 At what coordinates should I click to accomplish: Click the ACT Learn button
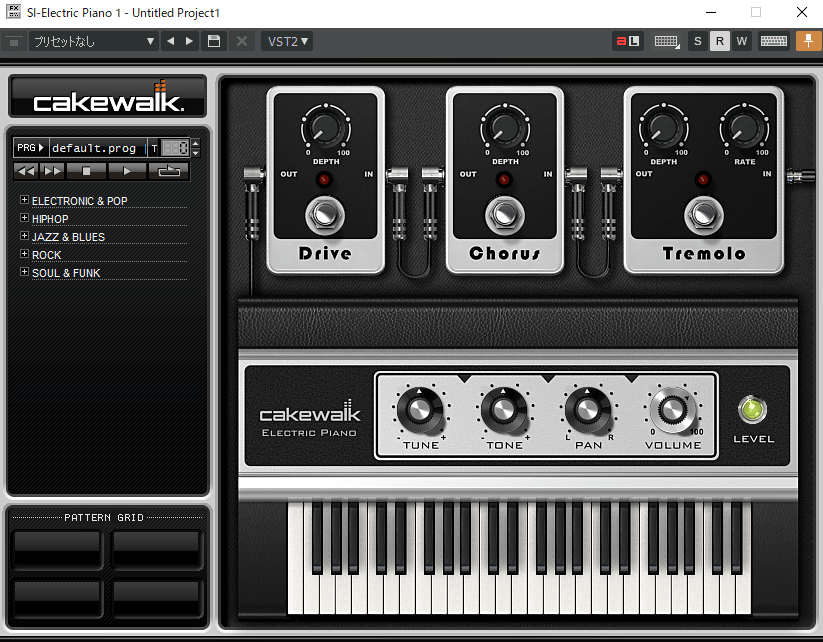628,41
